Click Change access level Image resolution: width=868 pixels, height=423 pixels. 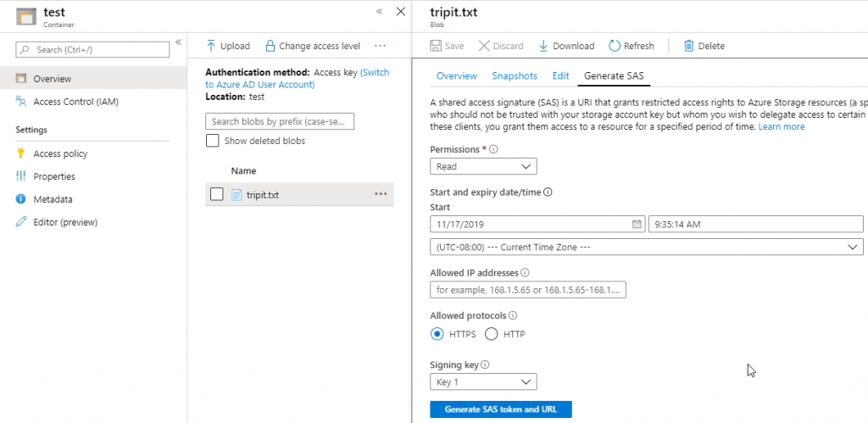[313, 46]
